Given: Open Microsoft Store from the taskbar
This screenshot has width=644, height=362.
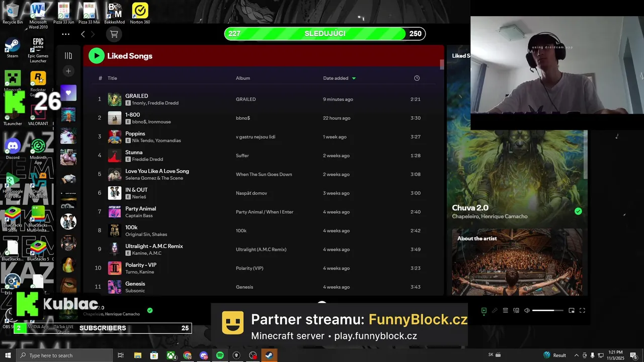Looking at the screenshot, I should (x=154, y=355).
